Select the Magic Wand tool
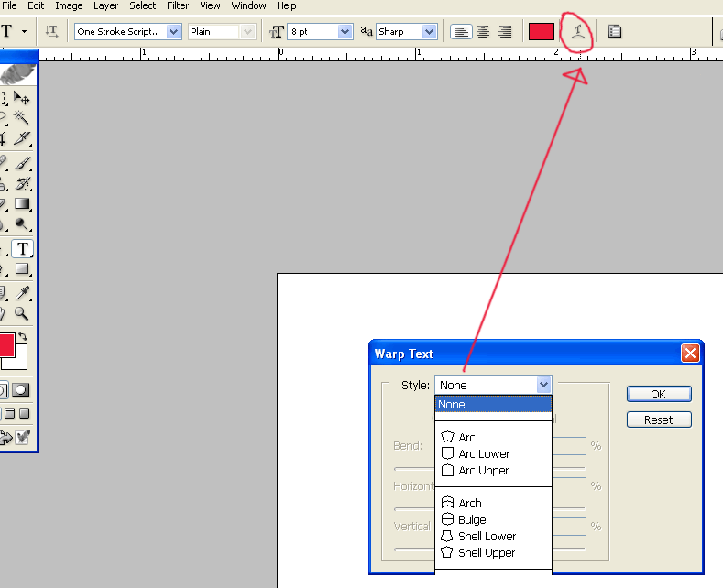The image size is (723, 588). (x=22, y=118)
